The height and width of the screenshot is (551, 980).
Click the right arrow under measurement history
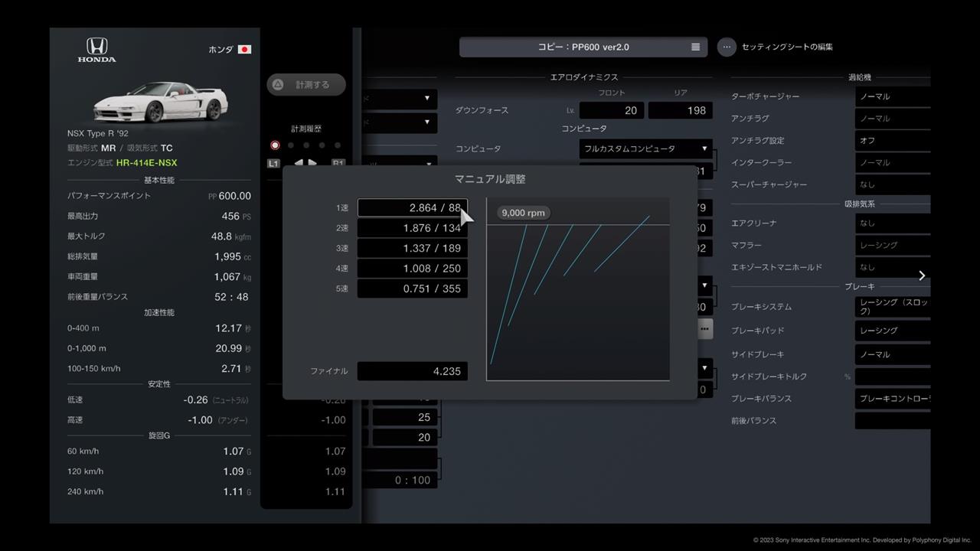coord(312,163)
